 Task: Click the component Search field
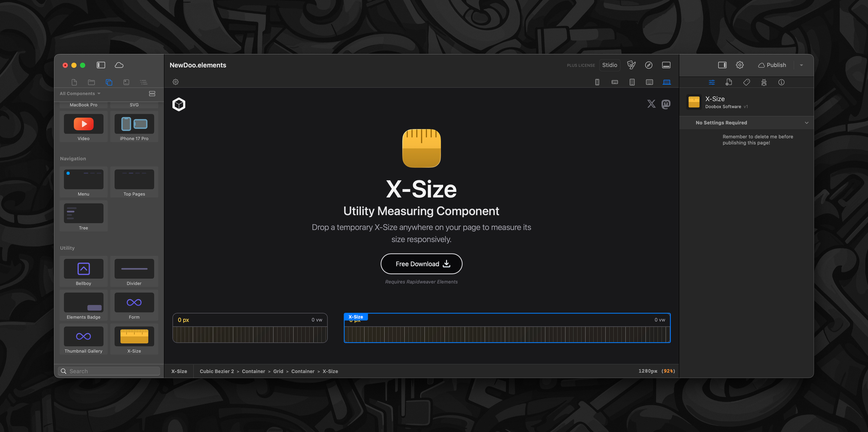point(109,371)
